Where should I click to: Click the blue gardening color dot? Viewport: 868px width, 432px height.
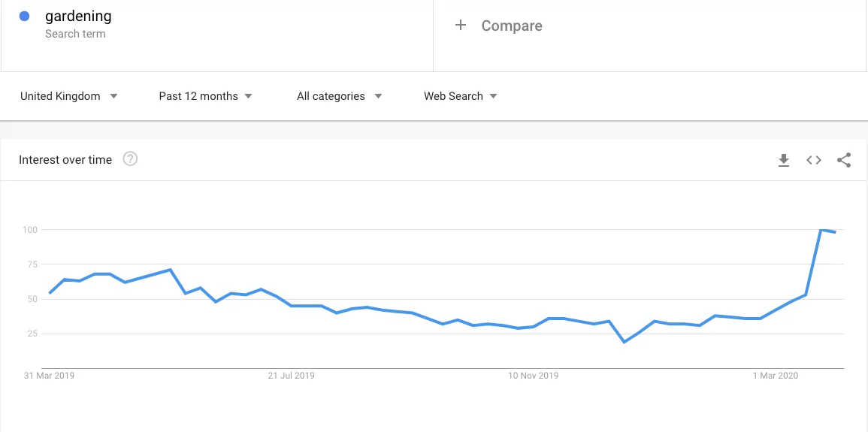coord(24,17)
